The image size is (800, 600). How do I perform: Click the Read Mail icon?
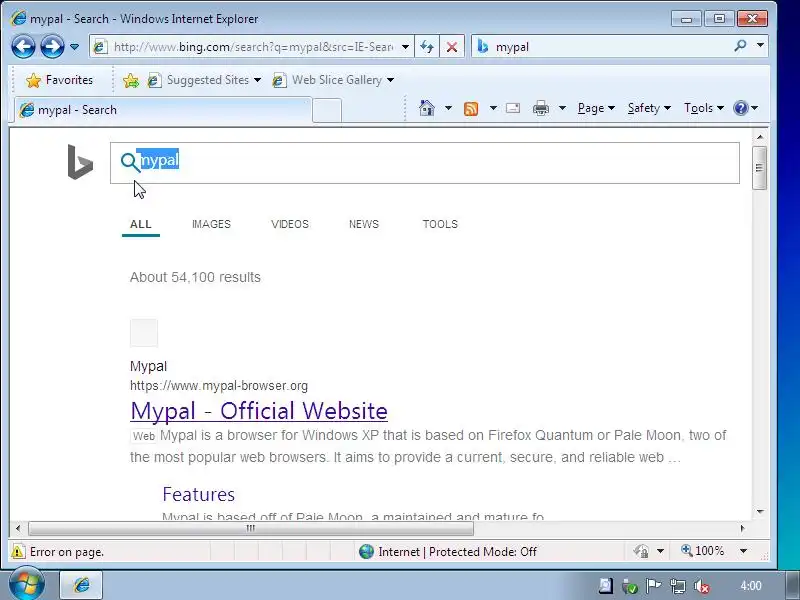pos(513,108)
